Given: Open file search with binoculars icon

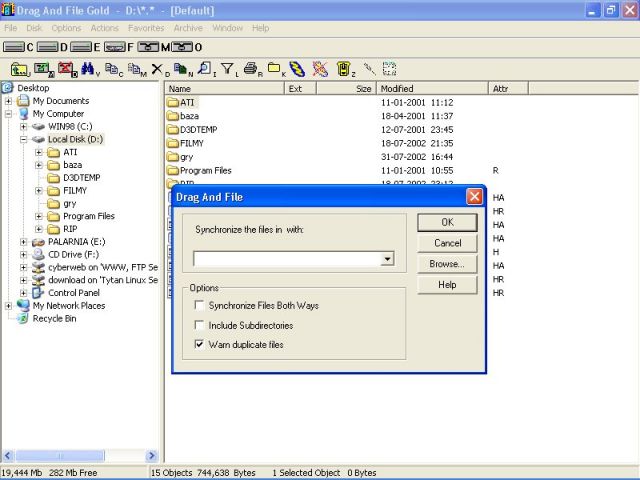Looking at the screenshot, I should 88,69.
